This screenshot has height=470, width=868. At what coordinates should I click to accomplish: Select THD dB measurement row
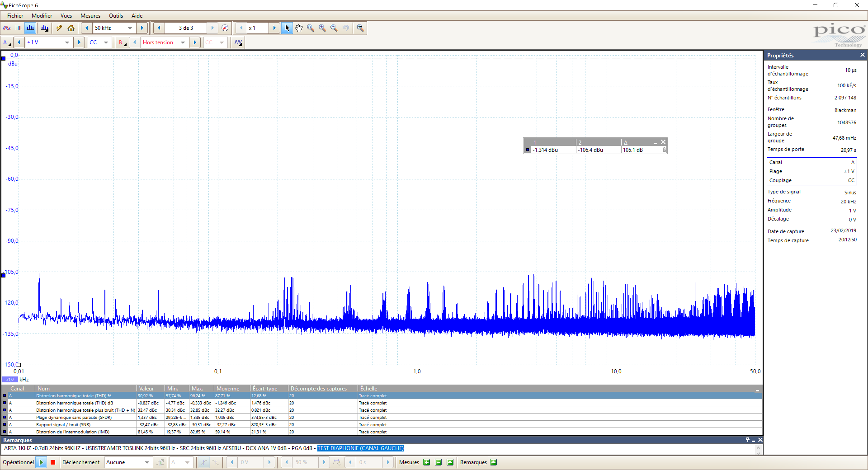pos(381,403)
